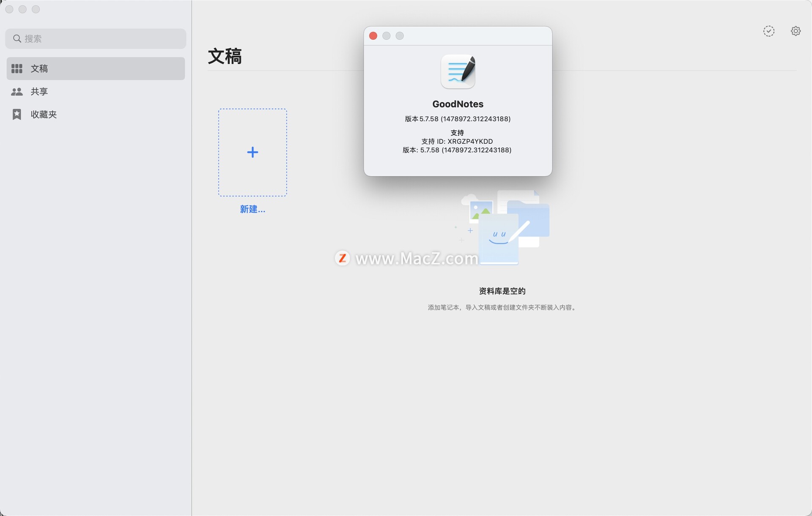Click the blue plus icon to create new
This screenshot has height=516, width=812.
pos(252,152)
